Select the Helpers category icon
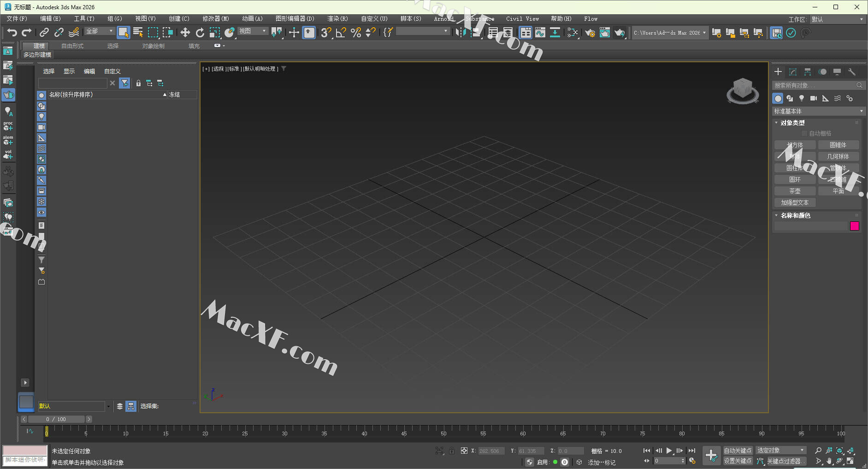 826,98
